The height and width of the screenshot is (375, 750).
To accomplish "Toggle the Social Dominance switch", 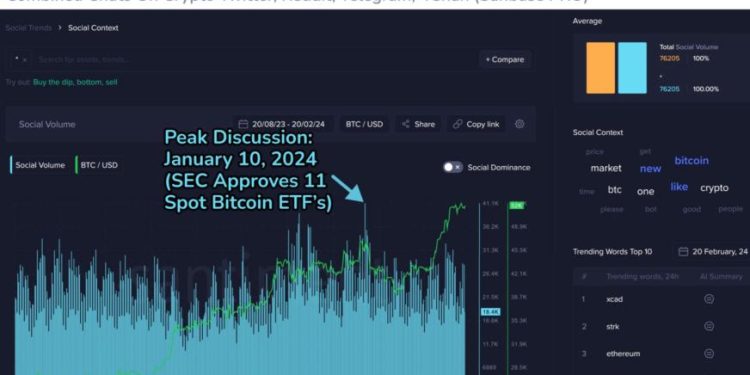I will 452,167.
